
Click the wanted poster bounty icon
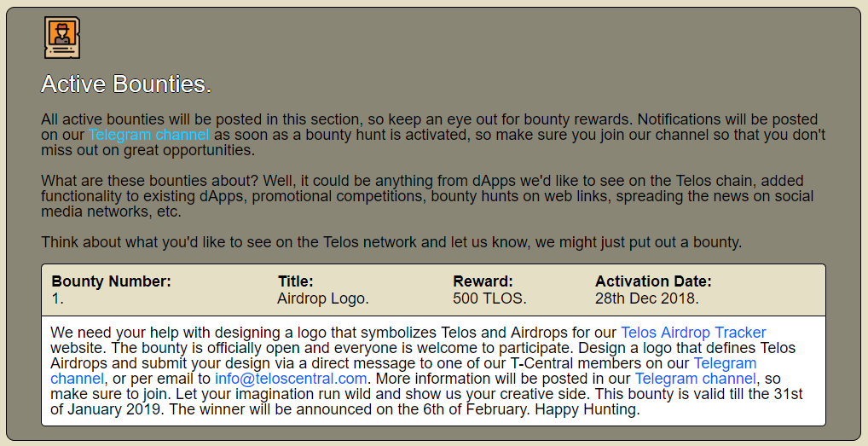62,38
